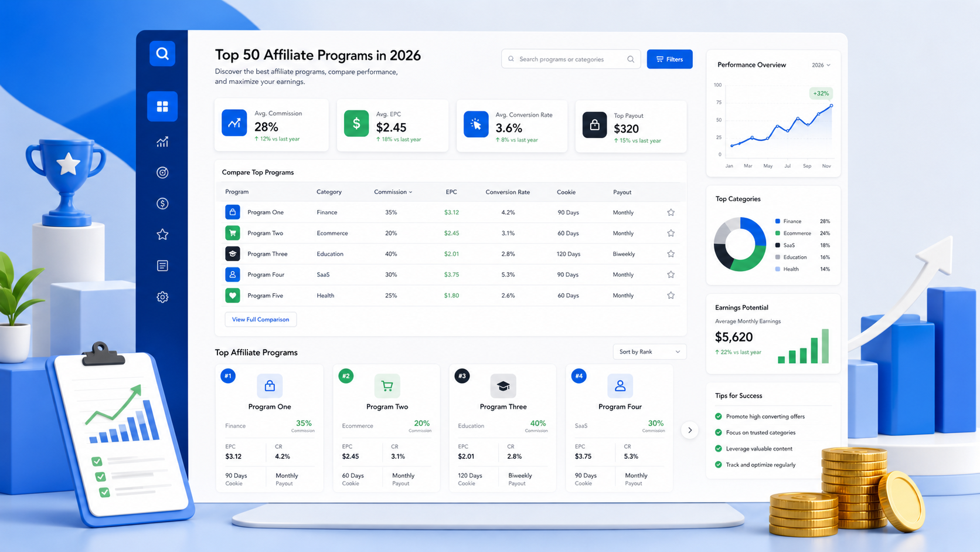The height and width of the screenshot is (552, 980).
Task: Open Program Three card title
Action: (x=503, y=407)
